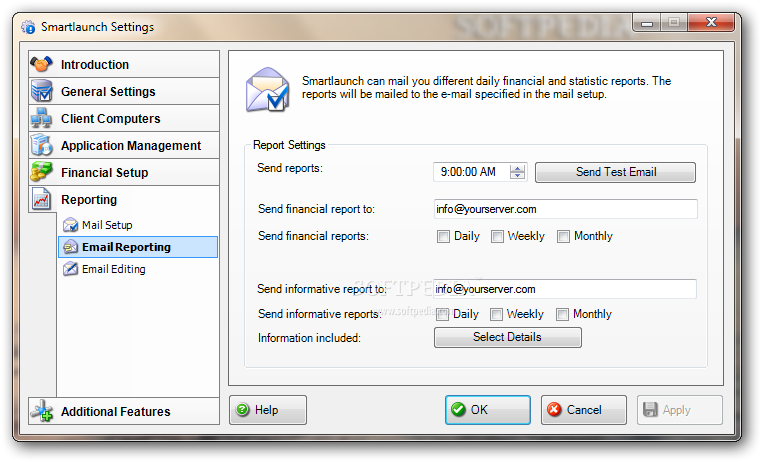762x462 pixels.
Task: Go to Client Computers section
Action: [x=124, y=118]
